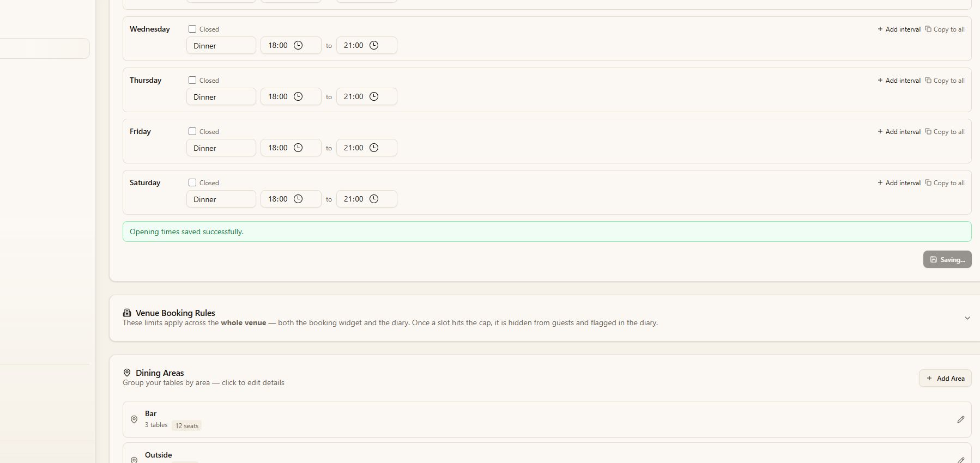Select the Bar area's 12 seats badge

[x=186, y=425]
